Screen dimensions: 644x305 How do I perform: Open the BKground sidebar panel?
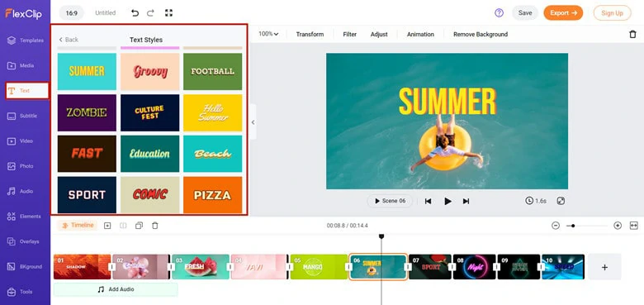(x=25, y=266)
